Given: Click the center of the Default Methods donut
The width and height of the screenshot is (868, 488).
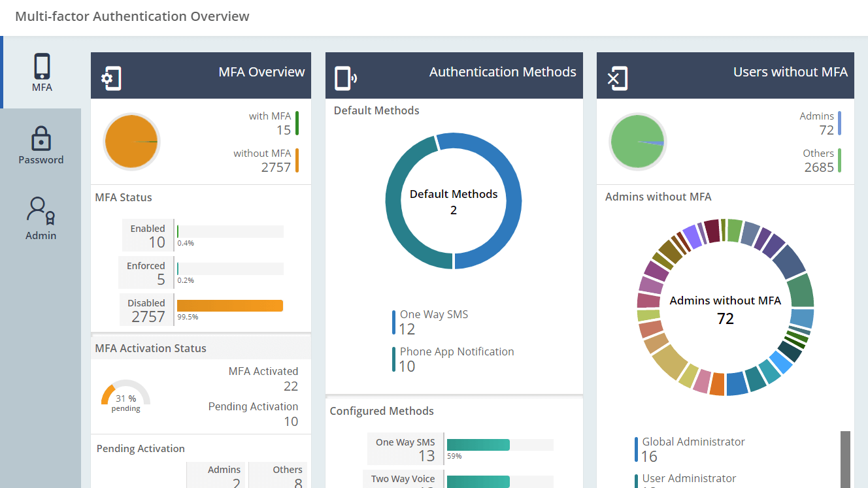Looking at the screenshot, I should point(454,201).
